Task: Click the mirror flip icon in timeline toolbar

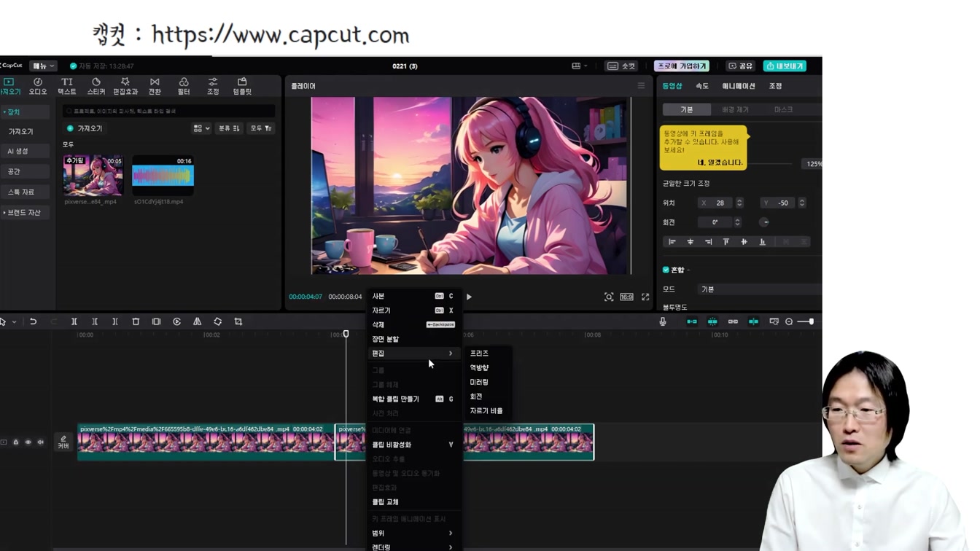Action: tap(197, 321)
